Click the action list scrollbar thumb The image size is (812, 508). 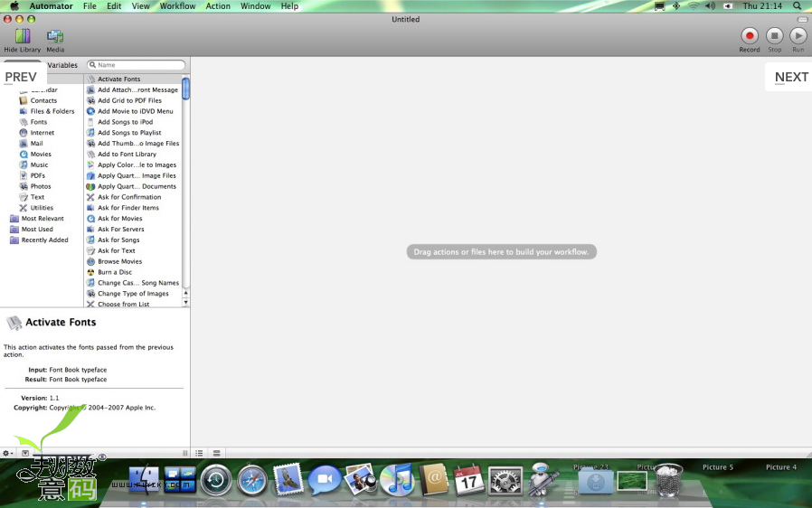pyautogui.click(x=186, y=89)
